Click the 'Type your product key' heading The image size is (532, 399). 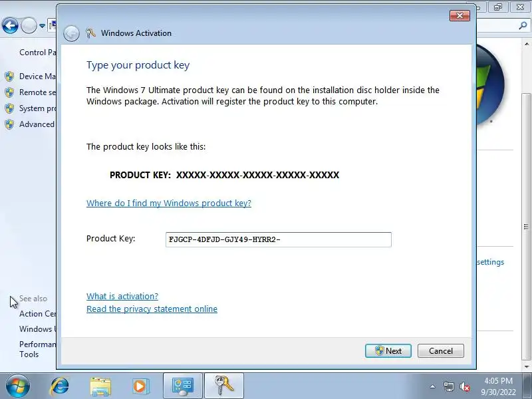(138, 65)
